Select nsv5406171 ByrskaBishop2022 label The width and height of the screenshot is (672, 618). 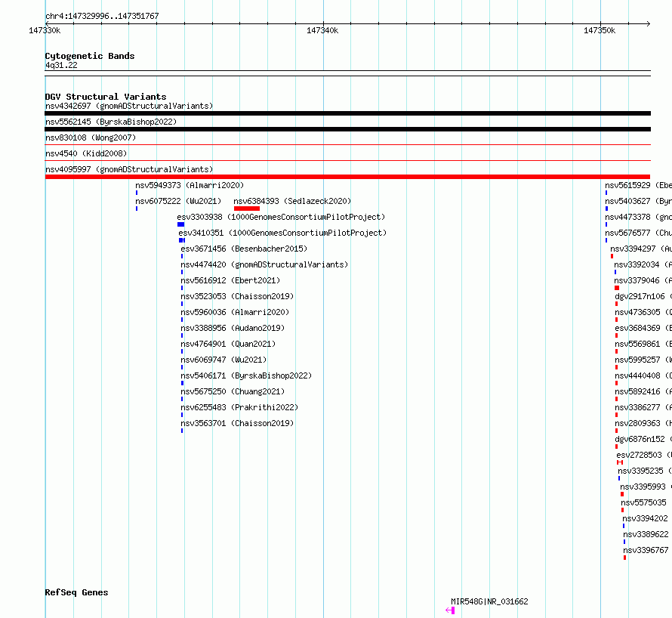coord(246,375)
